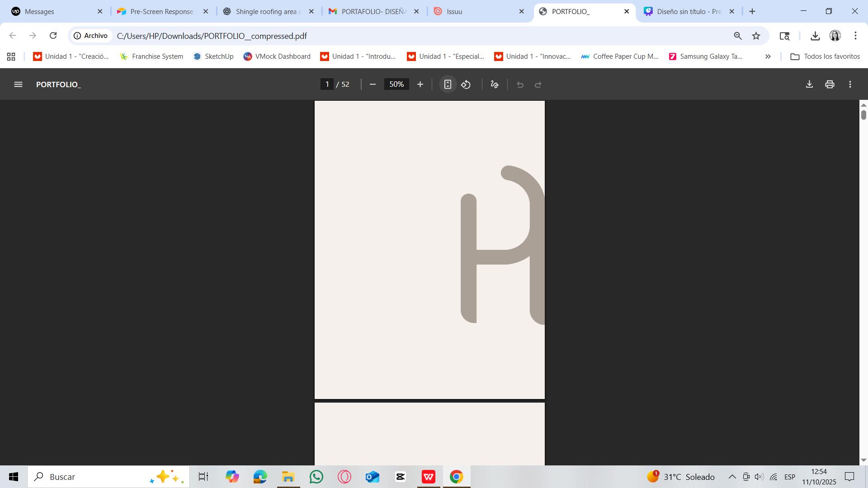
Task: Open the PDF sidebar menu icon
Action: (x=18, y=84)
